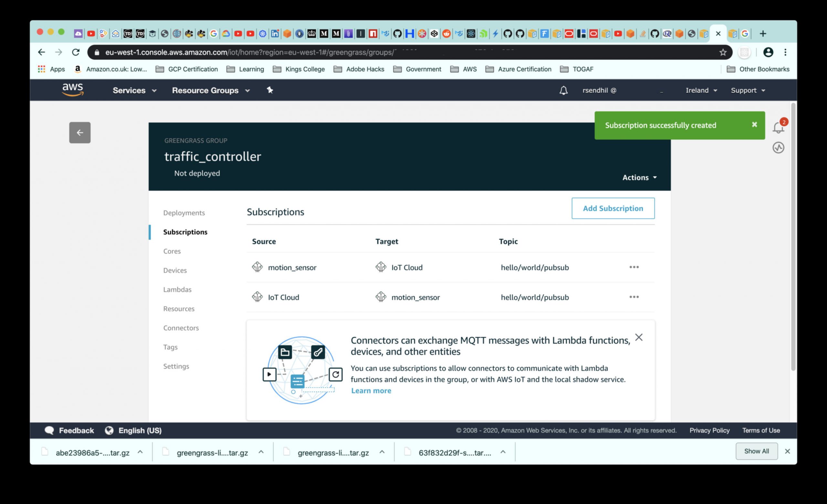Close the Connectors info card

(638, 337)
